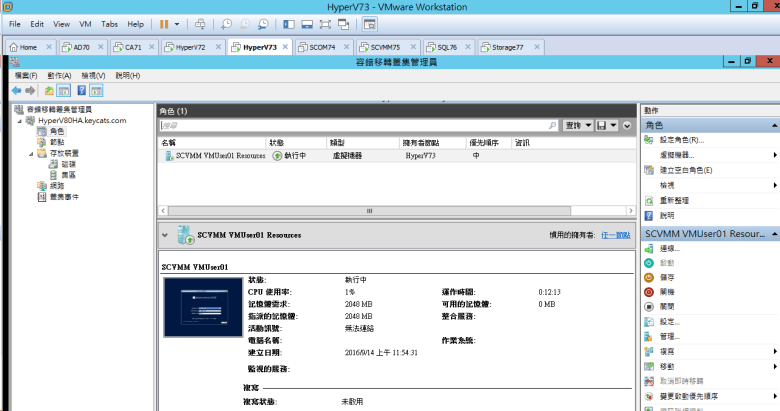The width and height of the screenshot is (780, 411).
Task: Click 任一節點 preferred owner link
Action: (616, 235)
